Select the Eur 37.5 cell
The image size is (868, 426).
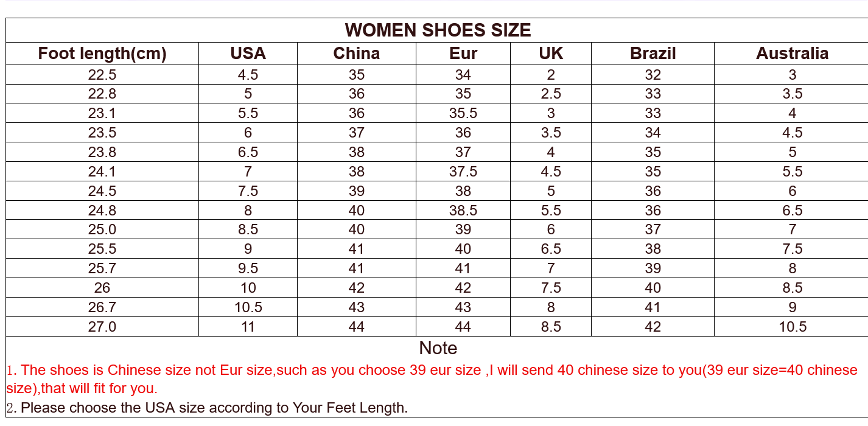463,172
